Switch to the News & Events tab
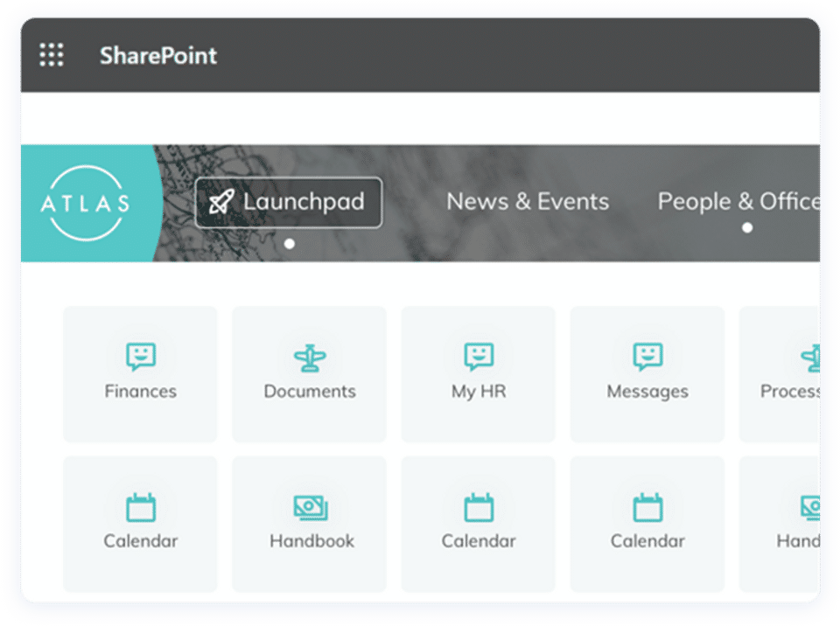This screenshot has width=840, height=626. [x=528, y=202]
